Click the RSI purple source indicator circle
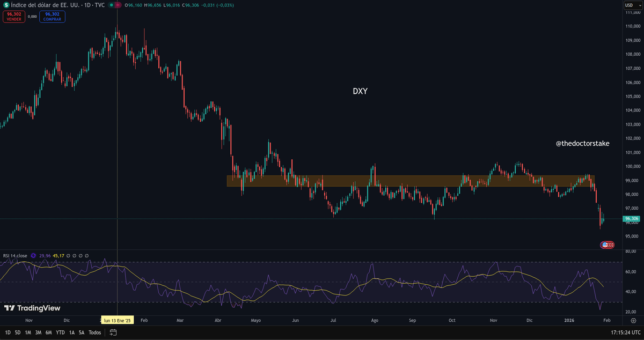The width and height of the screenshot is (644, 340). (x=33, y=256)
